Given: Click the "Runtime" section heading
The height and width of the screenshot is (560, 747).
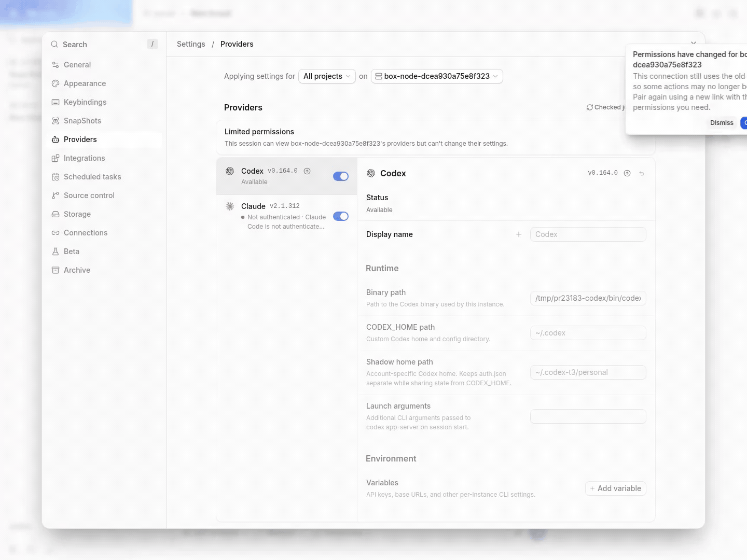Looking at the screenshot, I should pyautogui.click(x=382, y=268).
